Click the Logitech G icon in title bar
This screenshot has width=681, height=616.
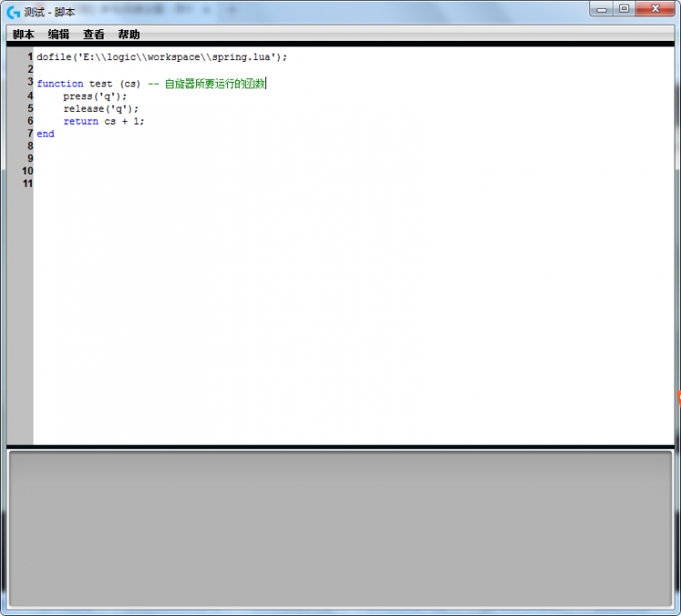(x=14, y=12)
